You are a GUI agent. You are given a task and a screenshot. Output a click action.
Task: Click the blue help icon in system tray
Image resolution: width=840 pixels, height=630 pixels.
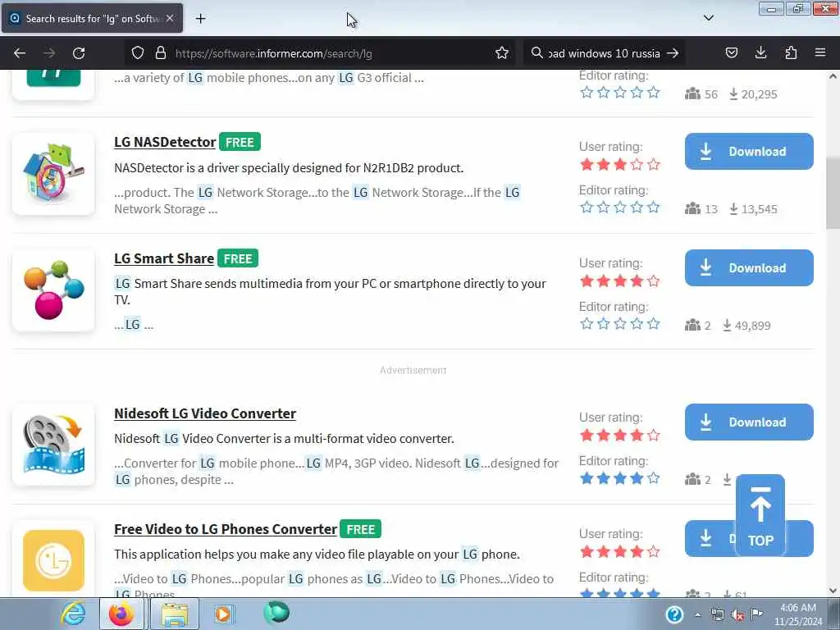674,614
